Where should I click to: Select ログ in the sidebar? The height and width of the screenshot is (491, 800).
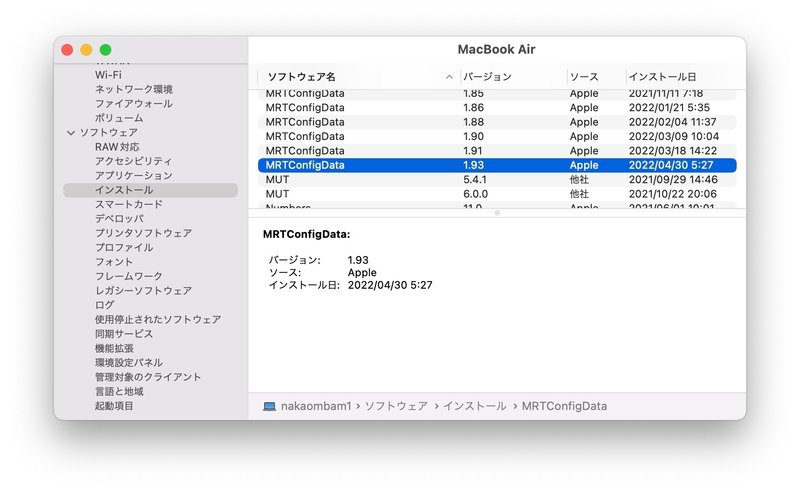[105, 305]
